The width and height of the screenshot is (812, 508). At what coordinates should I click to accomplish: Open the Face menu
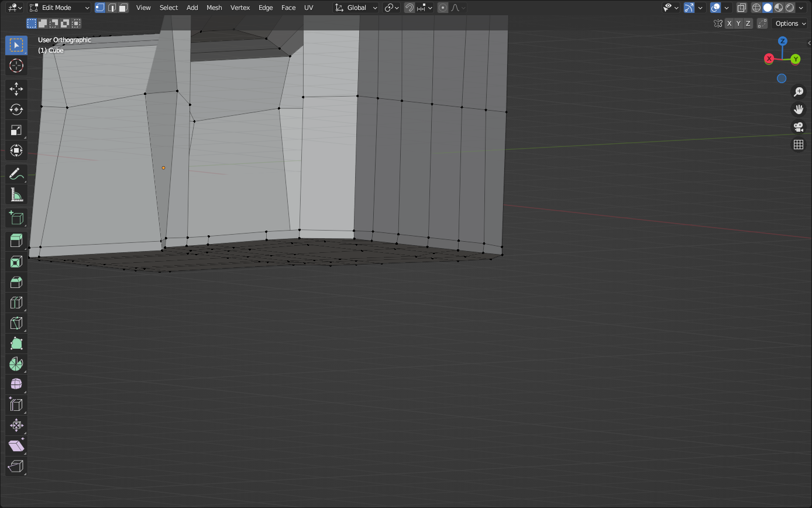pos(288,8)
